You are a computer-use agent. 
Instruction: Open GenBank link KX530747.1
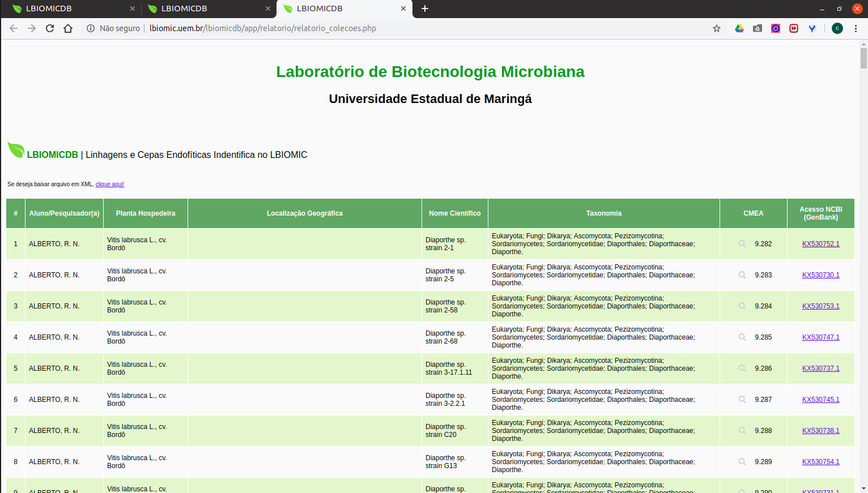pyautogui.click(x=821, y=337)
